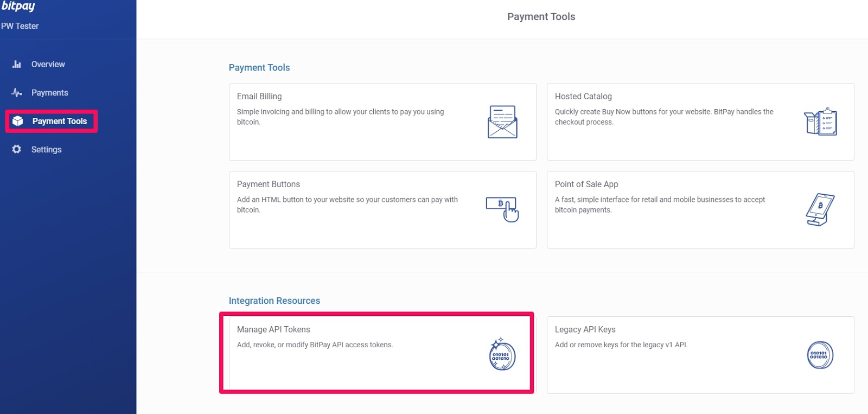Click the bitpay logo

coord(18,6)
